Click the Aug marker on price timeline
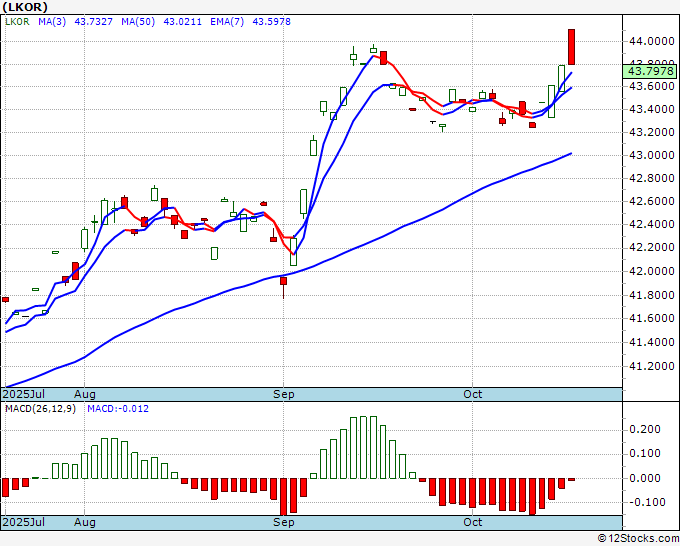Viewport: 680px width, 546px height. point(85,395)
